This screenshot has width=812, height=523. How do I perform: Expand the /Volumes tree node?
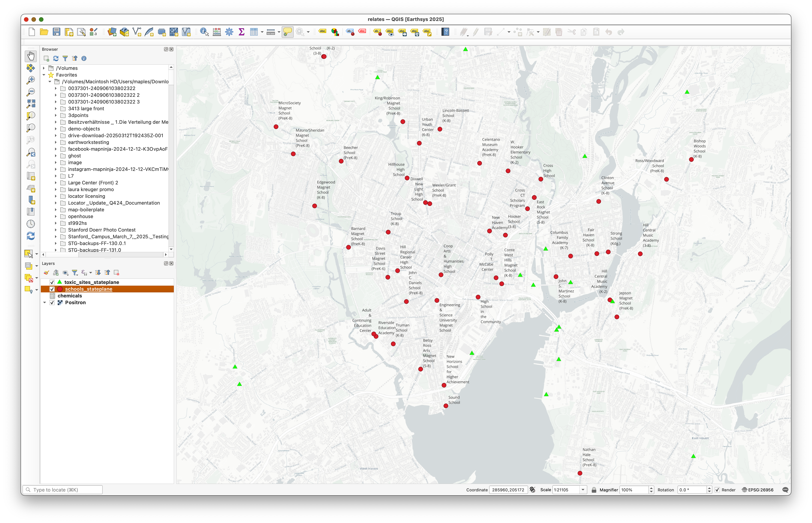44,68
